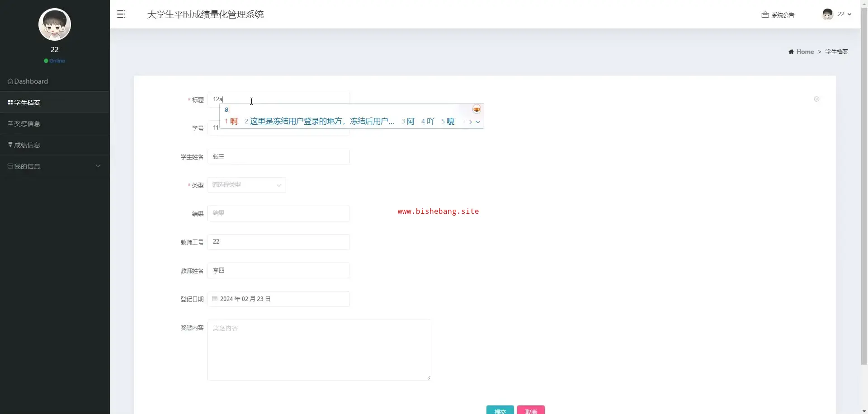Expand the IME candidate list

tap(478, 122)
